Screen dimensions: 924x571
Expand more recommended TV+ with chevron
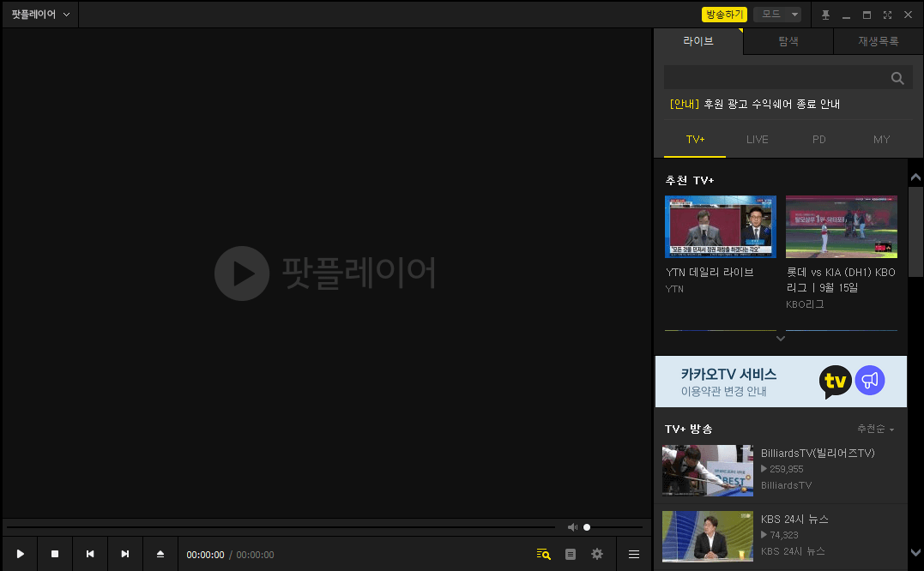(x=781, y=339)
